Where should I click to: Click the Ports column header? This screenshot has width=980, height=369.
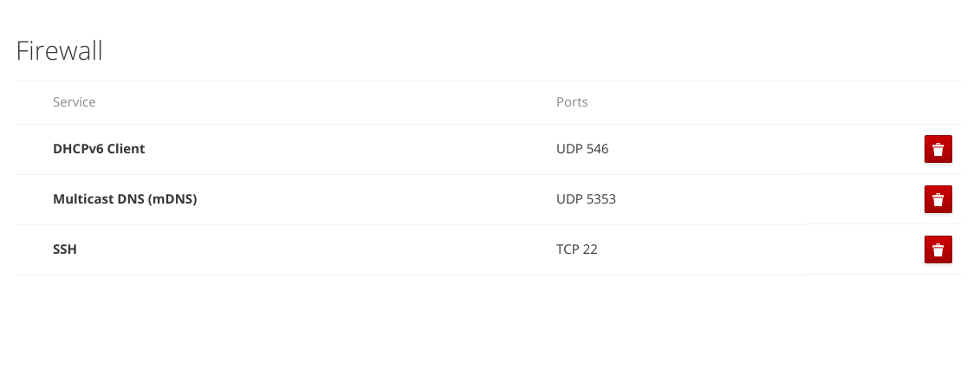(572, 101)
